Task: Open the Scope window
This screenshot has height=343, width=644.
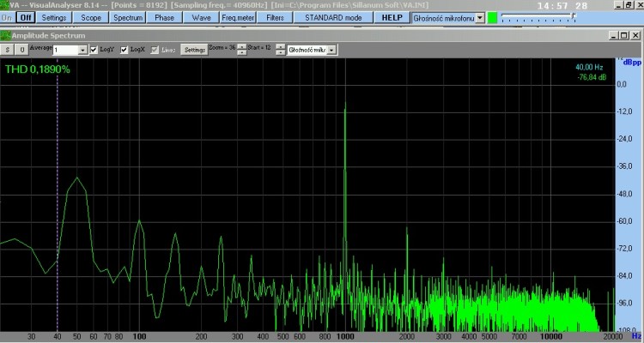Action: coord(91,18)
